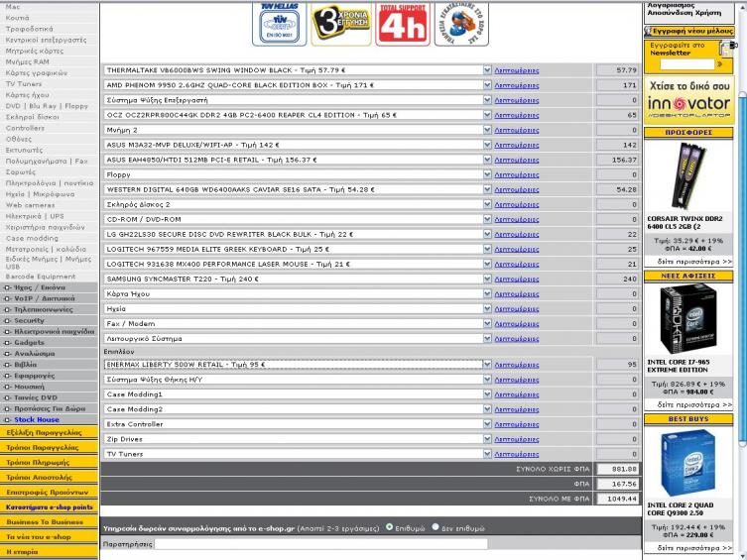The height and width of the screenshot is (560, 747).
Task: Open the AMD Phenom 9950 processor dropdown
Action: click(x=487, y=85)
